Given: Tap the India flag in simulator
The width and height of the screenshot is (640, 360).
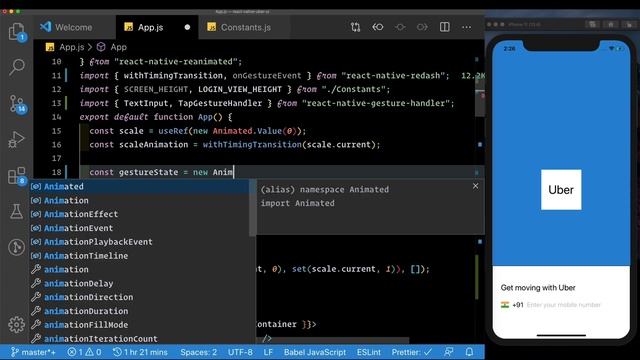Looking at the screenshot, I should click(x=505, y=305).
